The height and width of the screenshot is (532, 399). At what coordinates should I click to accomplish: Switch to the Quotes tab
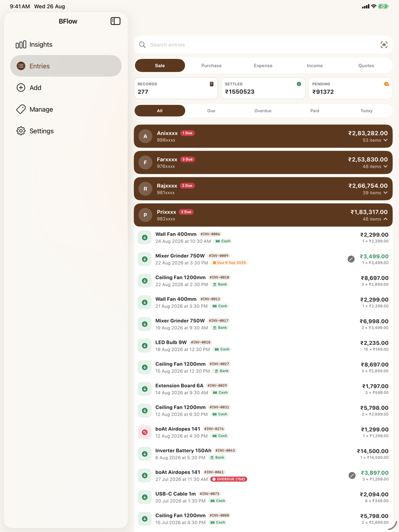[366, 65]
